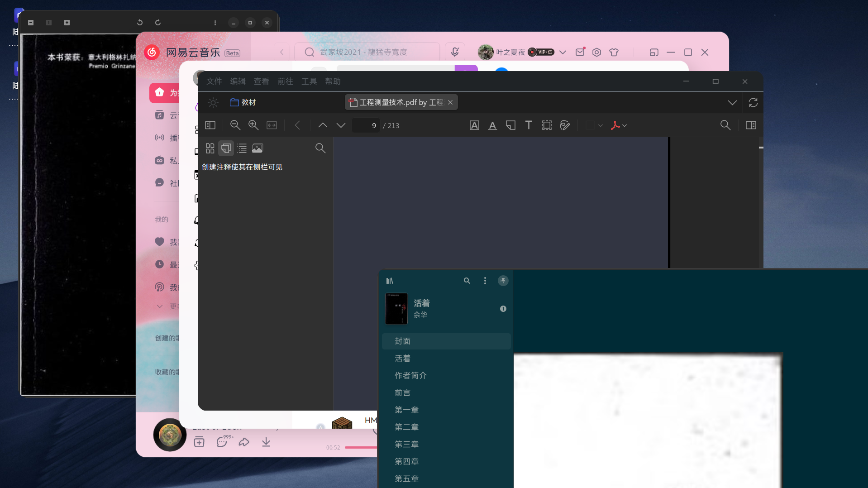Screen dimensions: 868x488
Task: Search within the ebook reader sidebar
Action: point(467,281)
